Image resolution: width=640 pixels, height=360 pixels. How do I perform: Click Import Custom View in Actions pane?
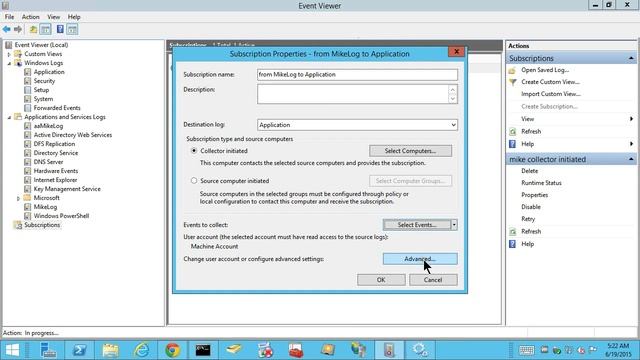point(551,94)
